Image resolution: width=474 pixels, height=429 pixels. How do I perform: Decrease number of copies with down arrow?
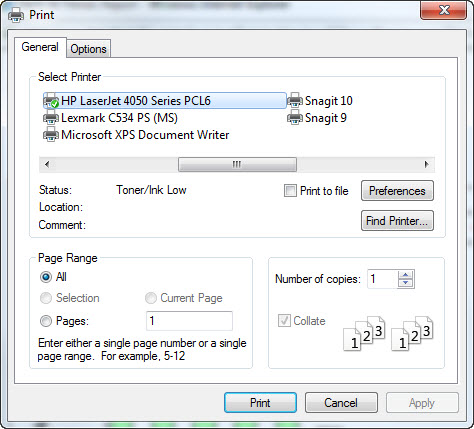coord(406,283)
